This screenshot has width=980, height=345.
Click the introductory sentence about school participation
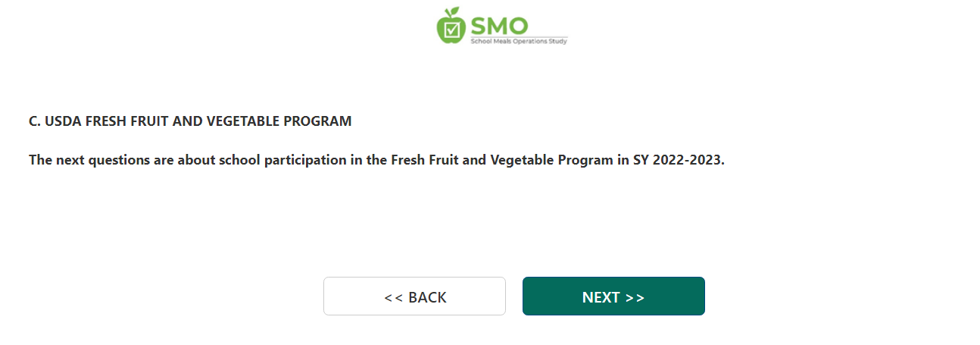[376, 161]
